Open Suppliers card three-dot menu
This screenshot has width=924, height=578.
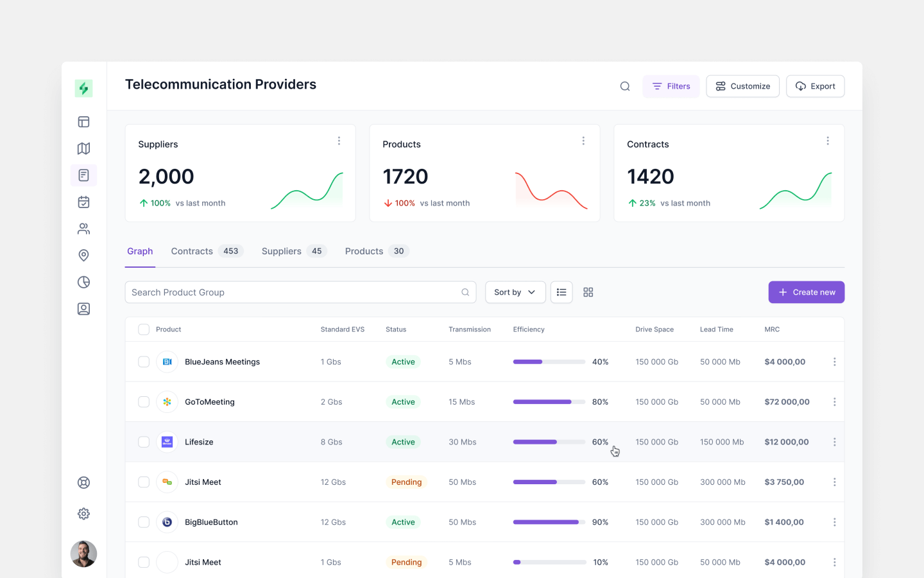(x=339, y=141)
